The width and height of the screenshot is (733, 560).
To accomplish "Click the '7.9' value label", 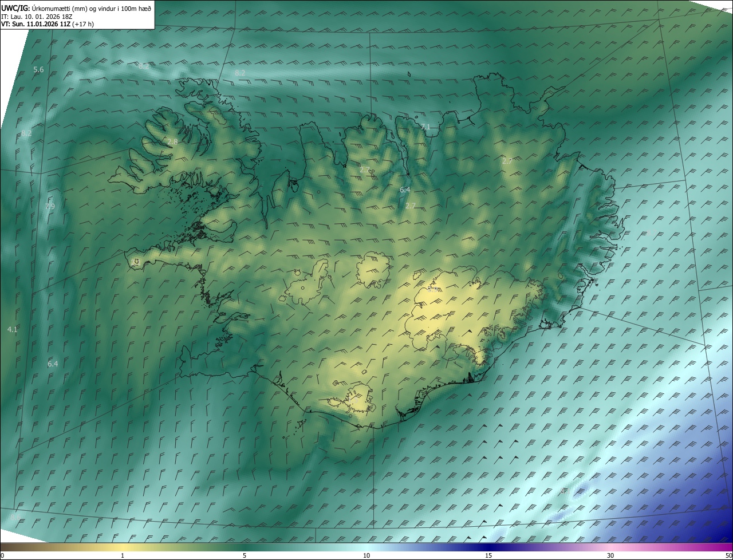I will tap(50, 206).
